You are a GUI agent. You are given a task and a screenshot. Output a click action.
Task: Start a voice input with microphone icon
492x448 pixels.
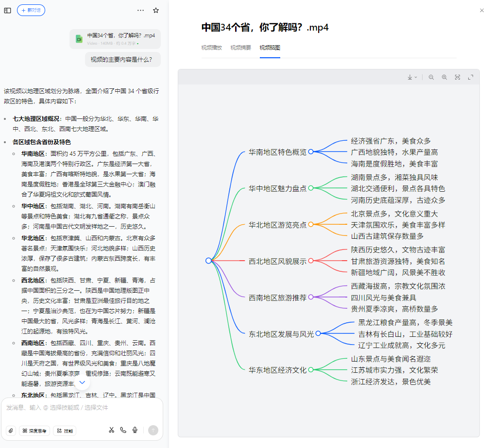point(135,430)
